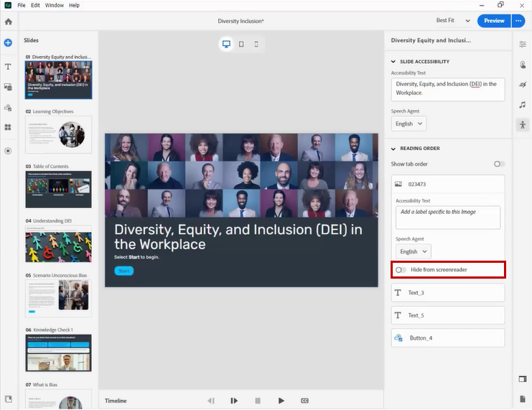Click the blue Preview button
This screenshot has width=532, height=410.
tap(494, 21)
